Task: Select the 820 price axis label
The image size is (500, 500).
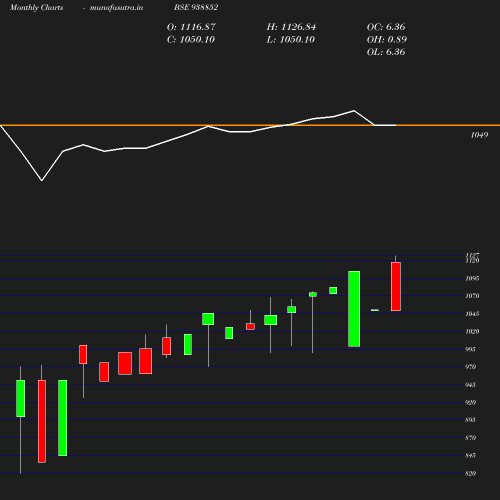Action: (470, 473)
